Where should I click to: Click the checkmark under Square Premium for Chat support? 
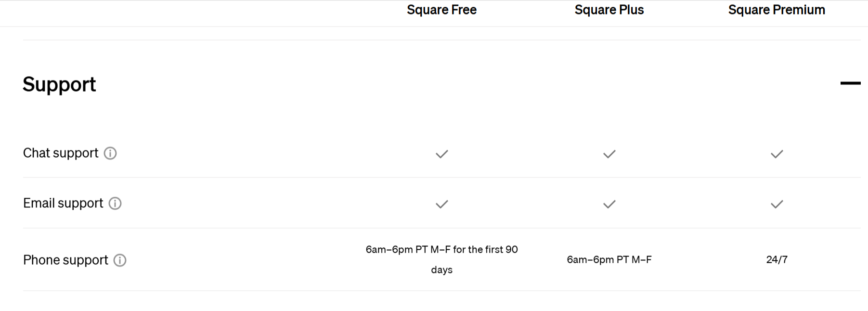[776, 154]
